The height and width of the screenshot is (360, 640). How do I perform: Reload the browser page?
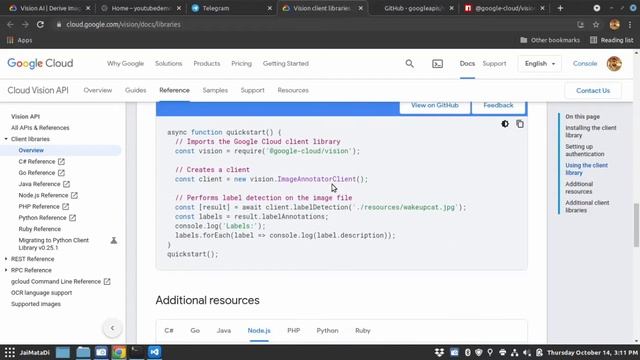coord(40,24)
